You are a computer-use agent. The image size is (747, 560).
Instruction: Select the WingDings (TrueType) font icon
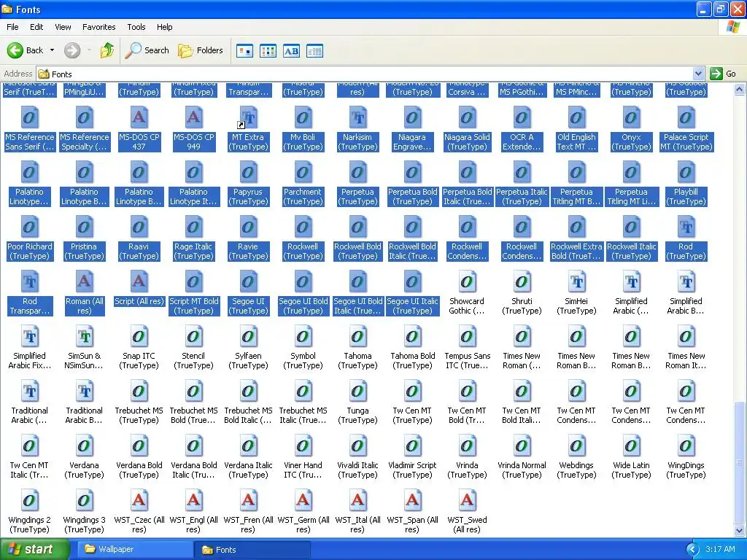(686, 446)
